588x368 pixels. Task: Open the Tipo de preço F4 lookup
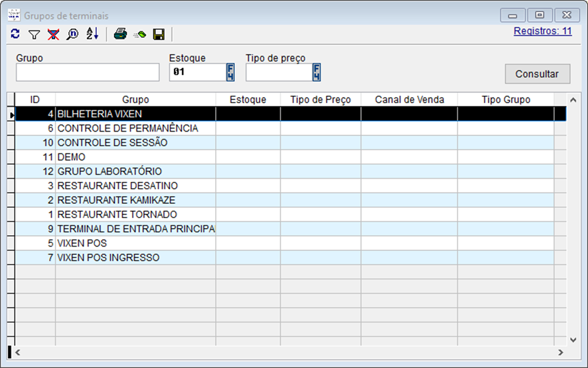(317, 72)
